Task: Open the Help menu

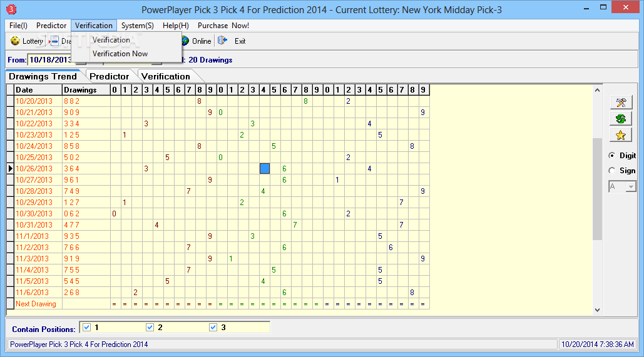Action: (176, 26)
